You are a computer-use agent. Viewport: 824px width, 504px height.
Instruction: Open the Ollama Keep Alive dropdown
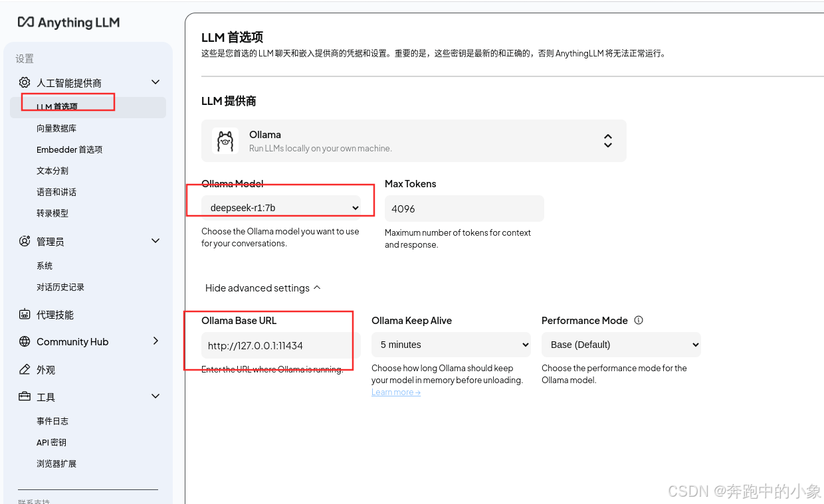pos(451,345)
